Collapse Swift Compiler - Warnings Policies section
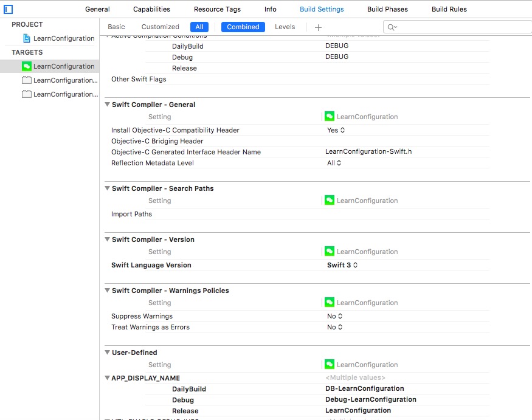This screenshot has height=420, width=532. [x=107, y=290]
